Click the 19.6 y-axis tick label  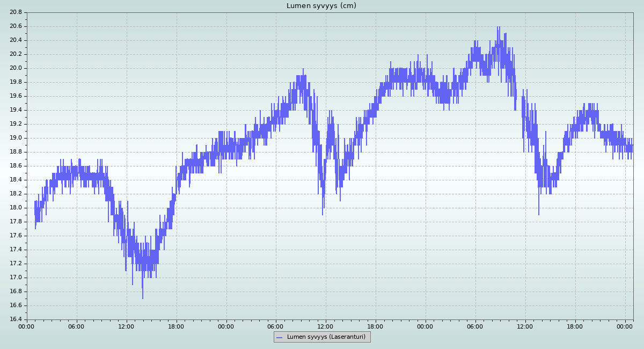click(x=16, y=96)
